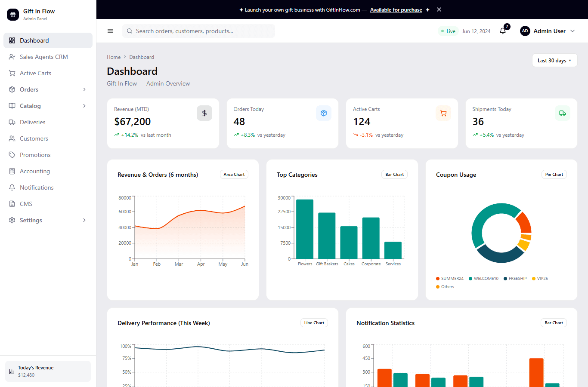Click the Today's Revenue chart icon
The width and height of the screenshot is (588, 387).
coord(12,371)
